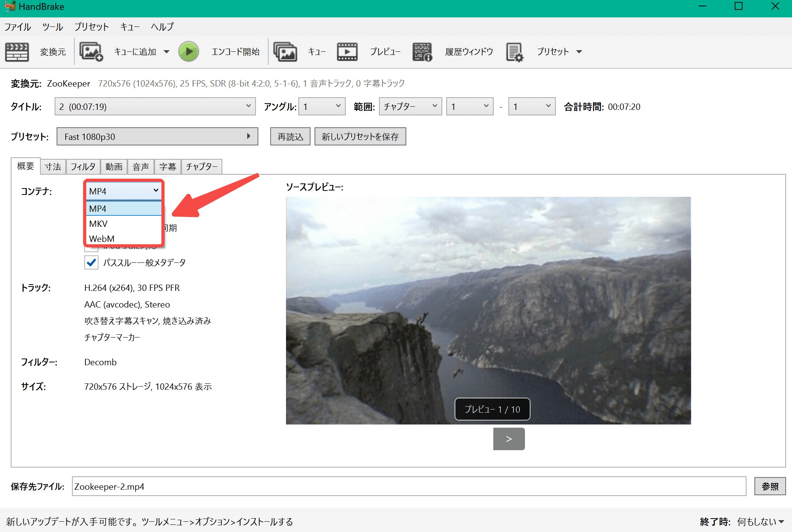Click 新しいプリセットを保存 button
Image resolution: width=792 pixels, height=532 pixels.
360,136
